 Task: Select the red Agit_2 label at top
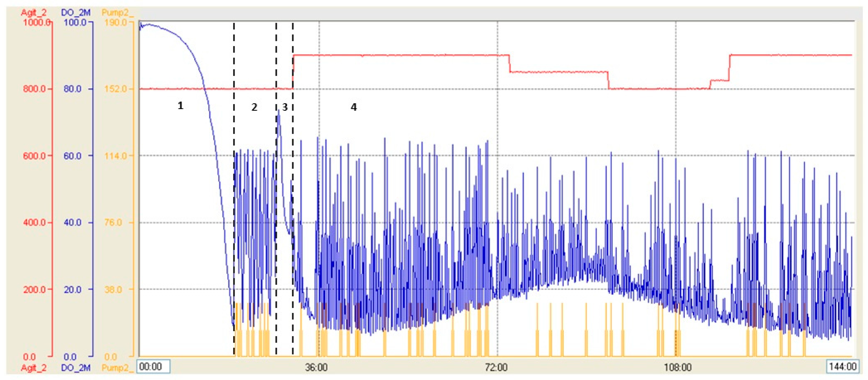point(33,13)
